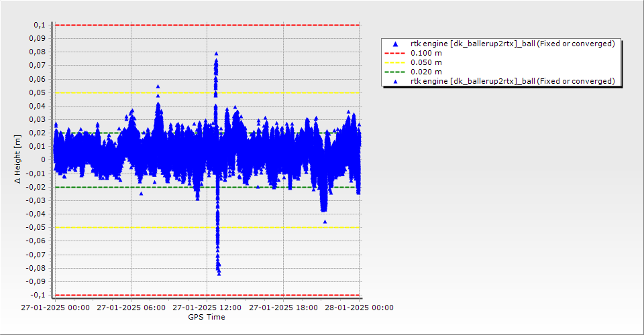The image size is (644, 335).
Task: Click the 28-01-2025 00:00 time label
Action: pos(360,308)
